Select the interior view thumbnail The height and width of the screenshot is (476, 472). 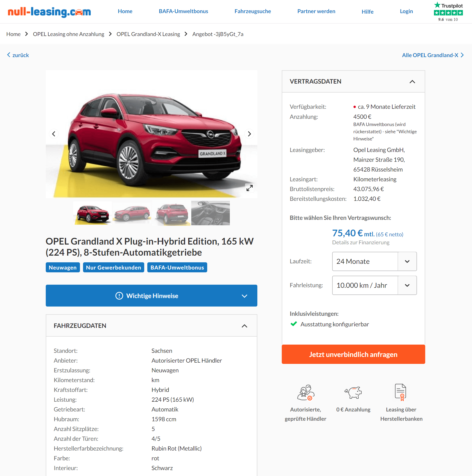210,213
